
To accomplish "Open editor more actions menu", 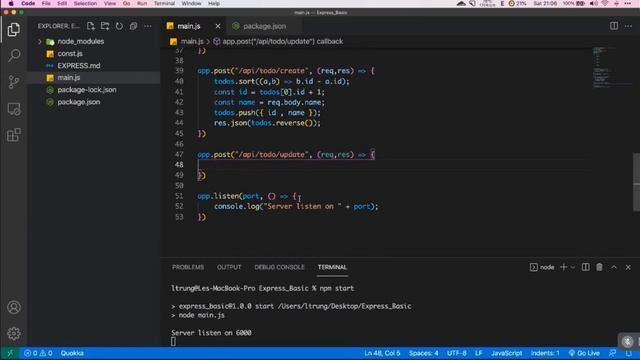I will pos(628,26).
